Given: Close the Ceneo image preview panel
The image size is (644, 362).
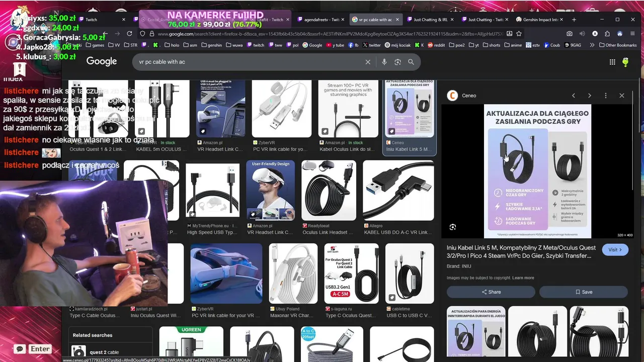Looking at the screenshot, I should point(622,96).
